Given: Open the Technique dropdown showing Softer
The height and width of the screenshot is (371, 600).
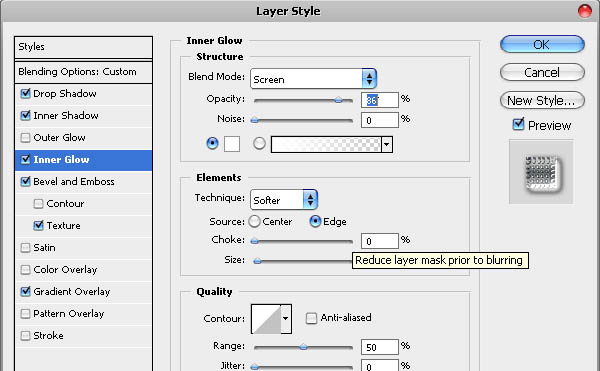Looking at the screenshot, I should tap(284, 199).
